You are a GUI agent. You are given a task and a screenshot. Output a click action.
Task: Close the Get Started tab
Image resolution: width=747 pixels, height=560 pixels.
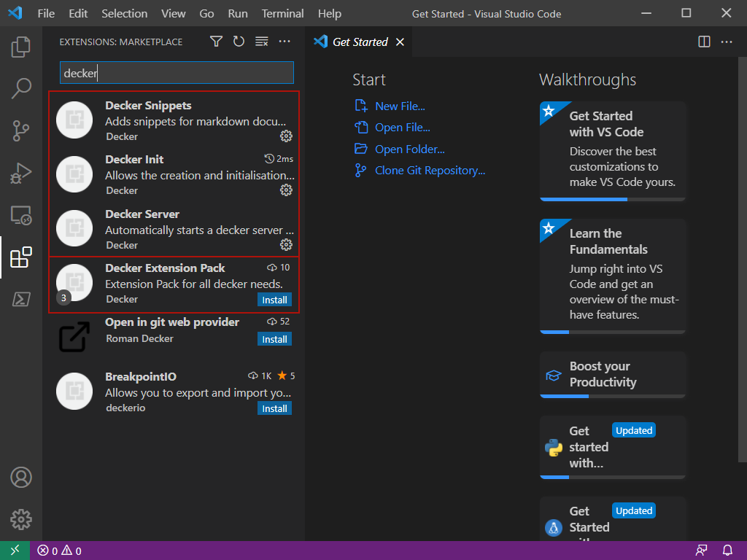tap(400, 42)
